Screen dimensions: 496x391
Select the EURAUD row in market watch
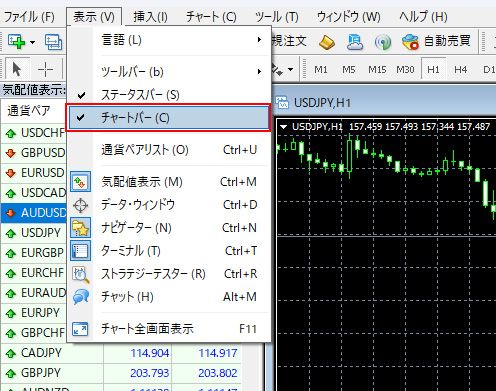(x=34, y=293)
